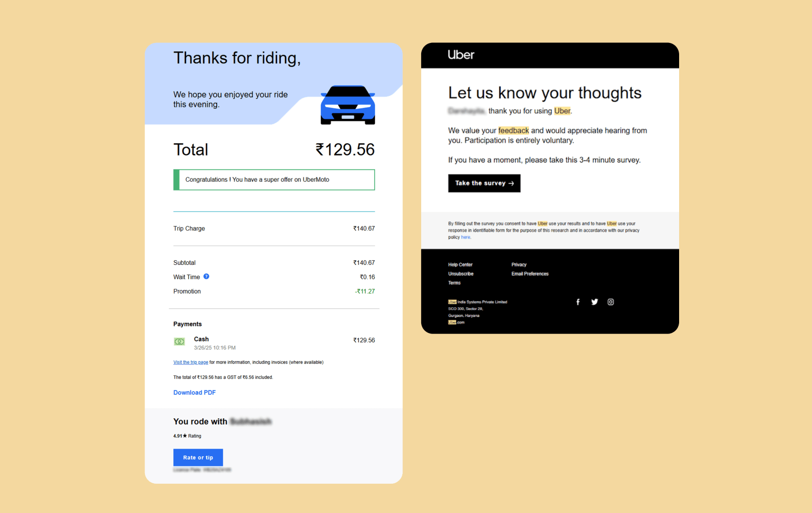Open the Visit the trip page link

click(190, 362)
